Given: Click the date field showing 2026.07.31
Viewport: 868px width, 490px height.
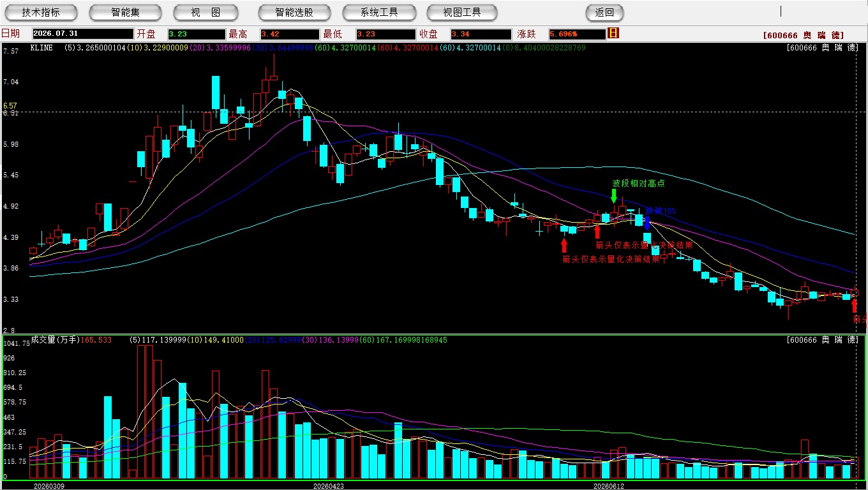Looking at the screenshot, I should point(82,34).
